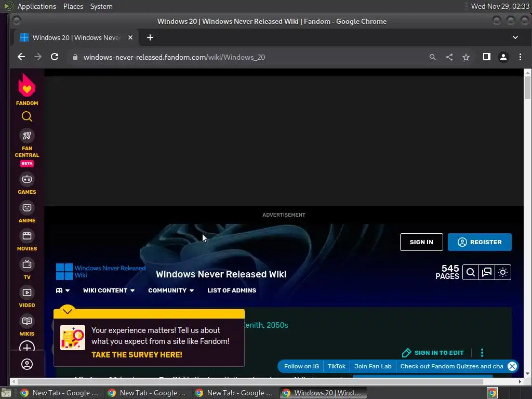Image resolution: width=532 pixels, height=399 pixels.
Task: Open the List of Admins nav item
Action: (232, 290)
